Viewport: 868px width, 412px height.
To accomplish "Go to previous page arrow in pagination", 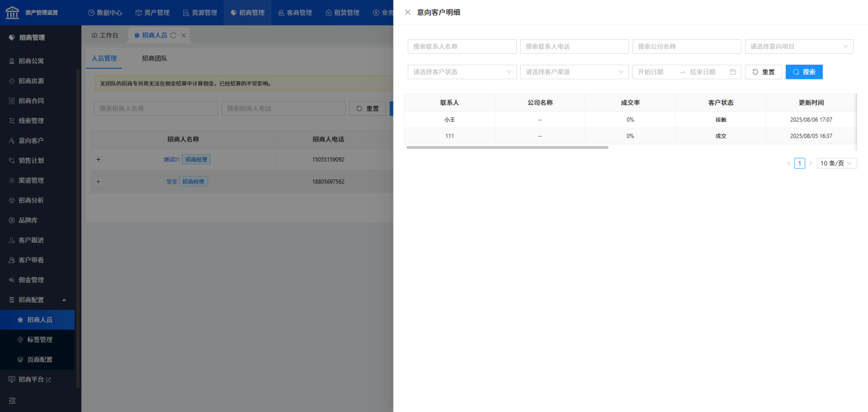I will 789,163.
